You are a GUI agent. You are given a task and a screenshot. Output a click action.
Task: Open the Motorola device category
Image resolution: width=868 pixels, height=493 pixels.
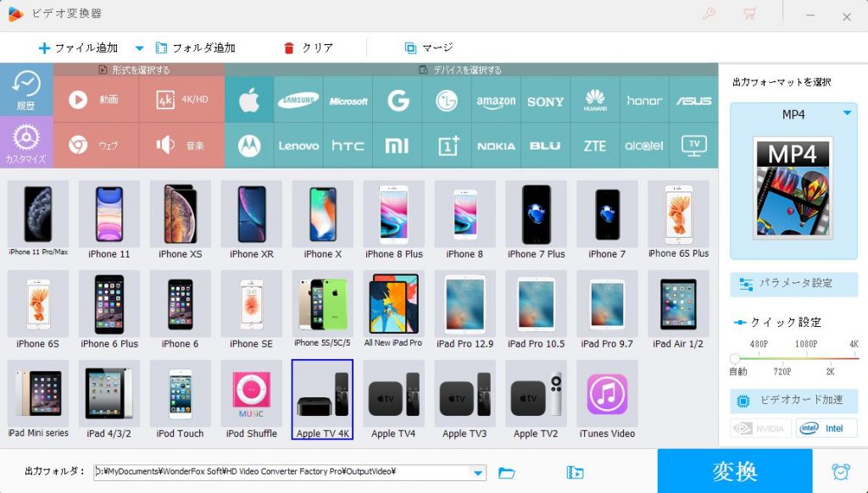(249, 145)
